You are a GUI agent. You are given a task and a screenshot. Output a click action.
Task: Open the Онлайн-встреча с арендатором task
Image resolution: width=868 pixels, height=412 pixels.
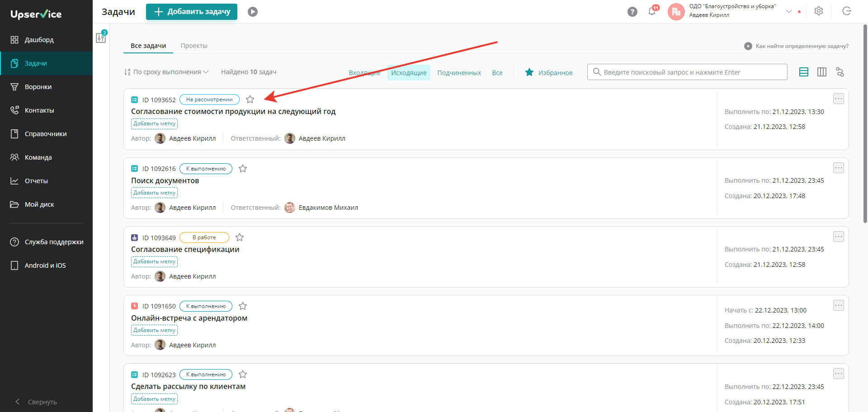tap(189, 318)
